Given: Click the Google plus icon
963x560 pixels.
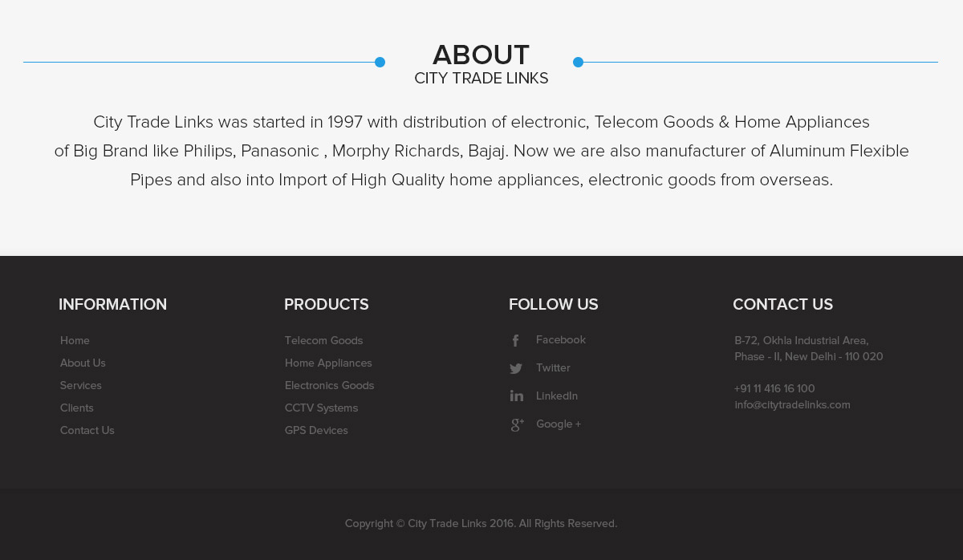Looking at the screenshot, I should (x=518, y=425).
